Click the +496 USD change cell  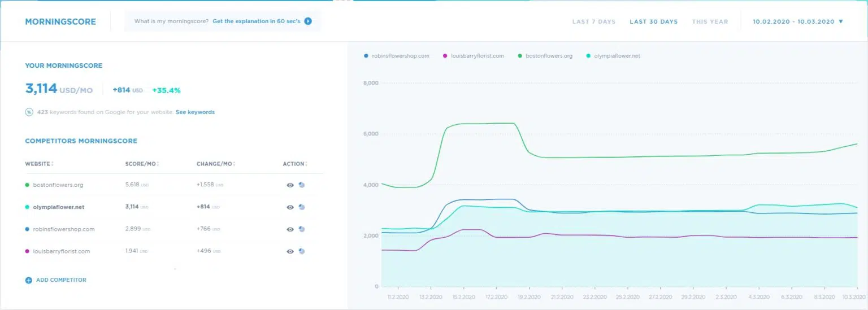207,251
